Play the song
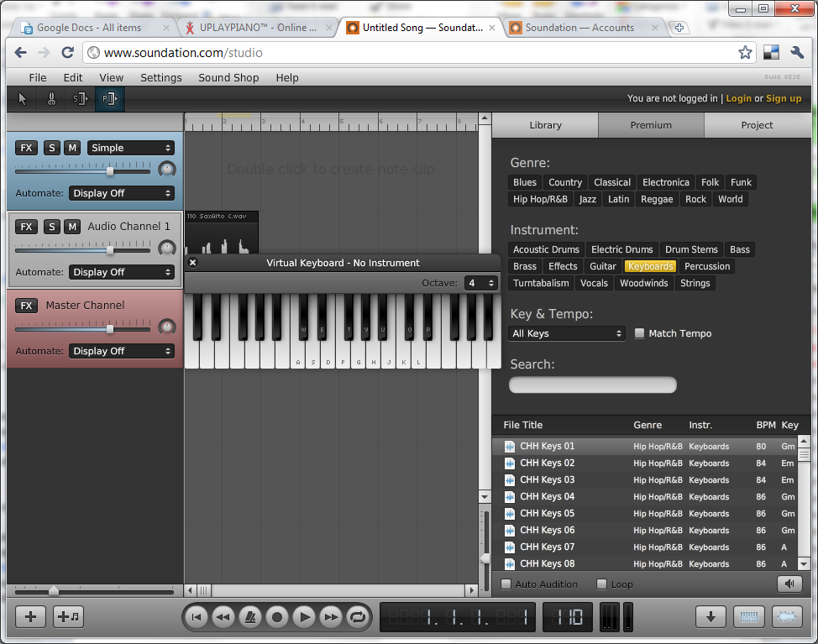 pyautogui.click(x=304, y=617)
